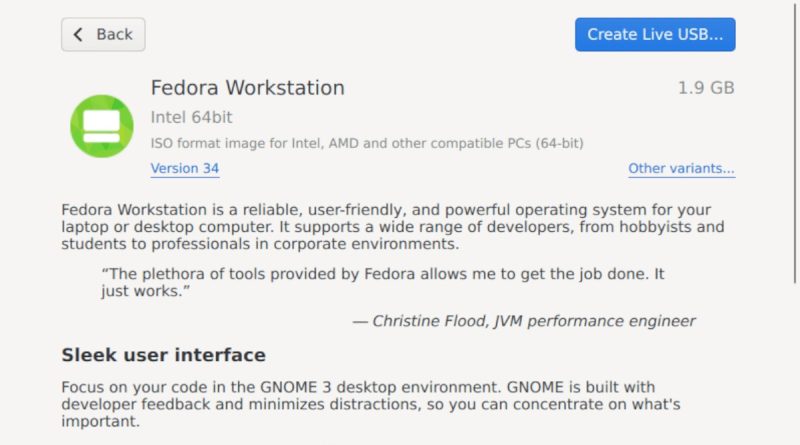Click the ISO format image description line
The image size is (800, 445).
coord(367,143)
